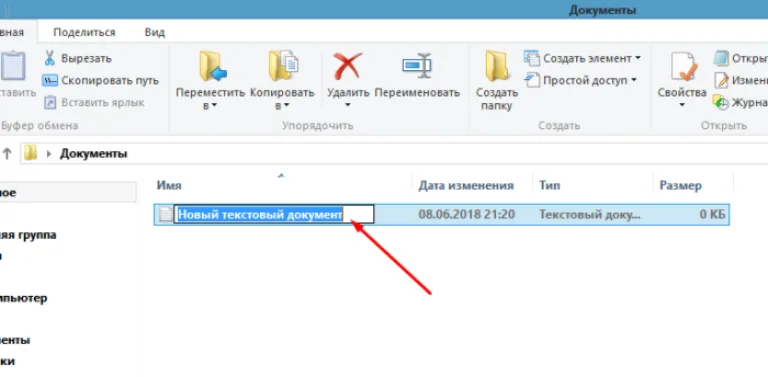Click the Переименовать label
Screen dimensions: 768x377
417,93
